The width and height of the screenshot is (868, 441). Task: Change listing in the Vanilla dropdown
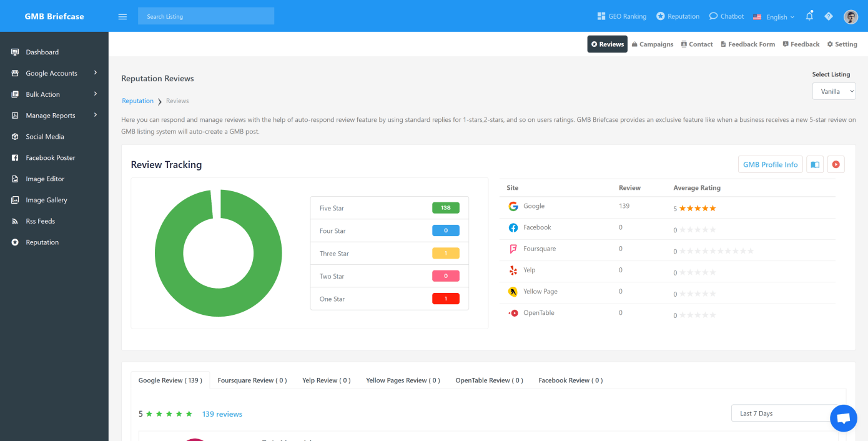tap(834, 91)
